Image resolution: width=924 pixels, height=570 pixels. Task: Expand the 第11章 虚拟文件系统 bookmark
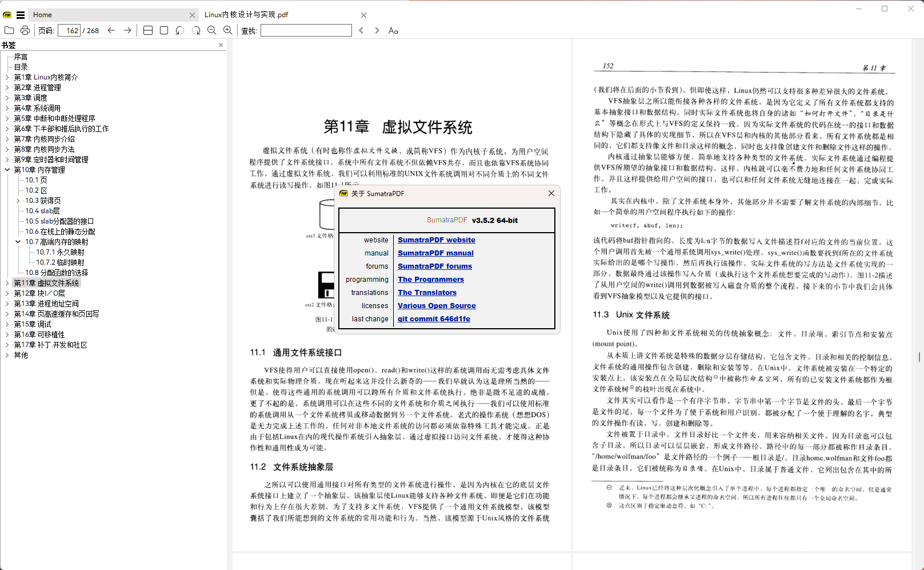coord(7,282)
